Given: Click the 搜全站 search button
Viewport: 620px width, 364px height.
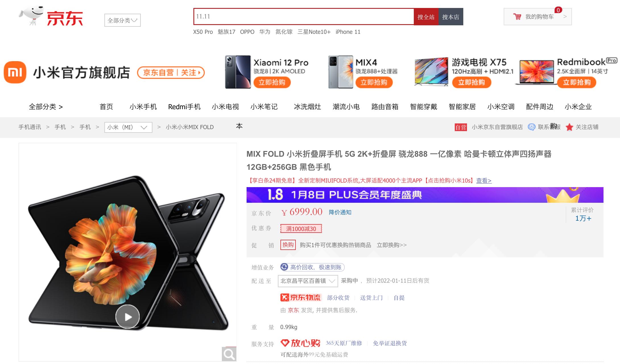Looking at the screenshot, I should point(426,17).
